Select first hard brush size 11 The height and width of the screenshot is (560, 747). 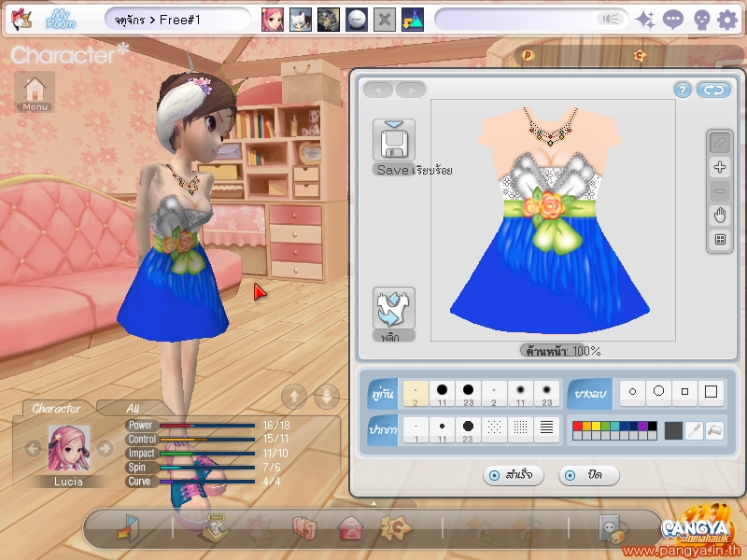click(442, 394)
